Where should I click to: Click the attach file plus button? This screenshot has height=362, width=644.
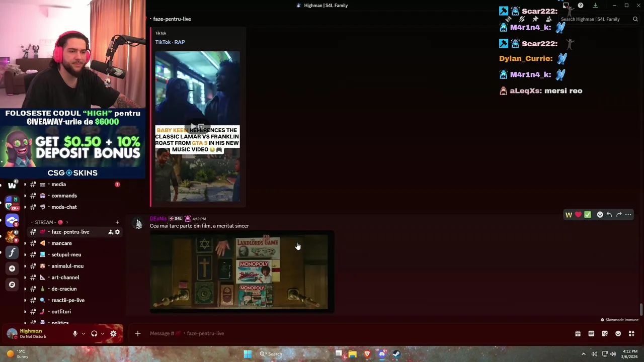(x=137, y=333)
